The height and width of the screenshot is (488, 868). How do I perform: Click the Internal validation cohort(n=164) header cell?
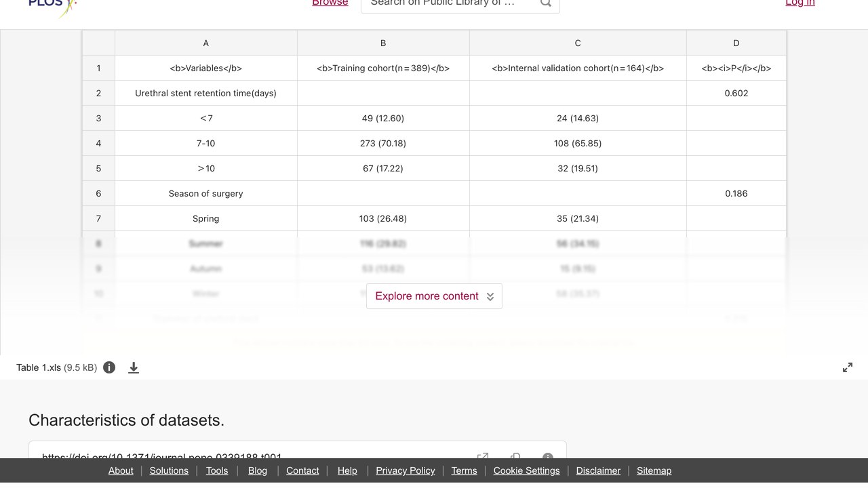578,68
